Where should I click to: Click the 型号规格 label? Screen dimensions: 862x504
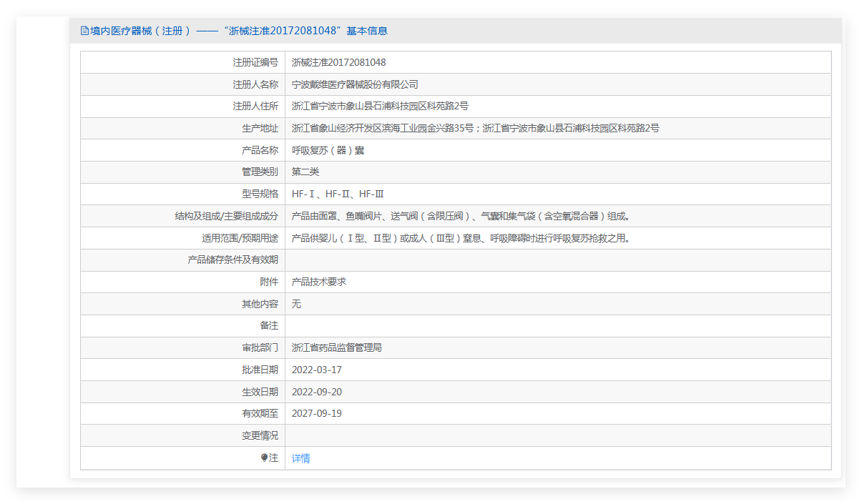tap(260, 194)
